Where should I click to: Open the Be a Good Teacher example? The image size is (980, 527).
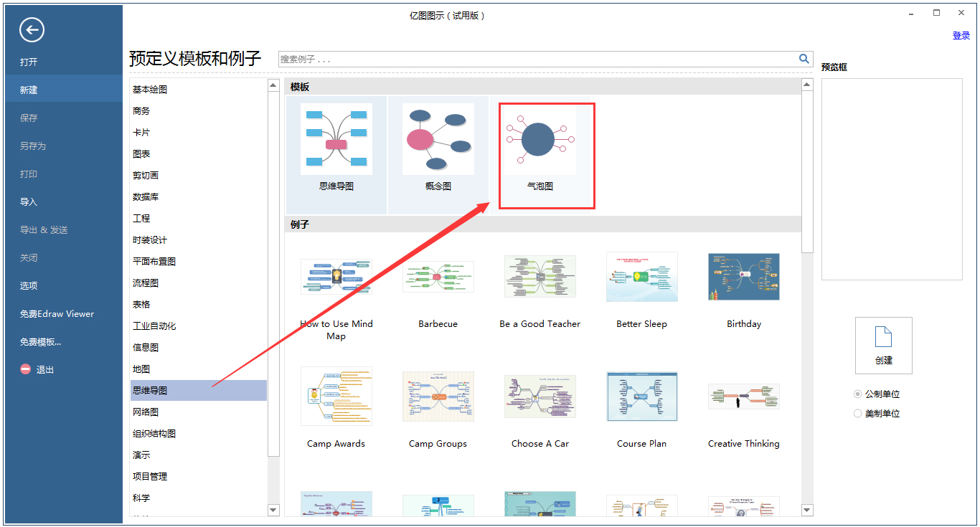540,277
